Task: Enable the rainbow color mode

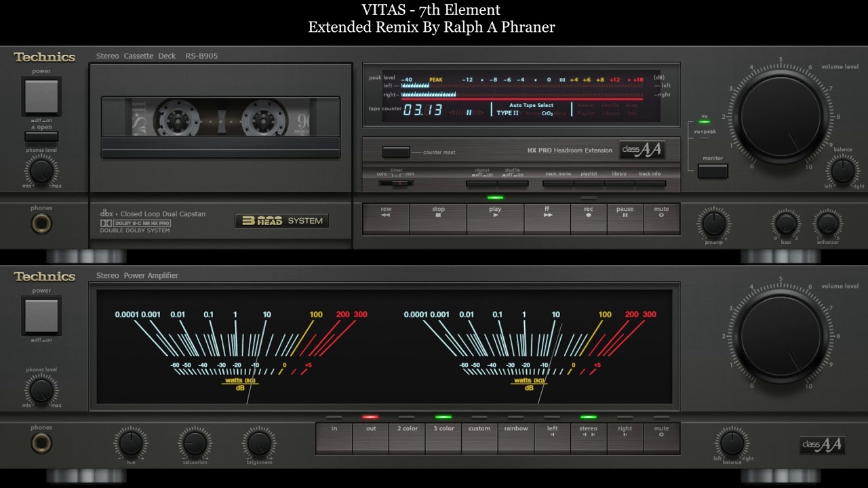Action: click(516, 438)
